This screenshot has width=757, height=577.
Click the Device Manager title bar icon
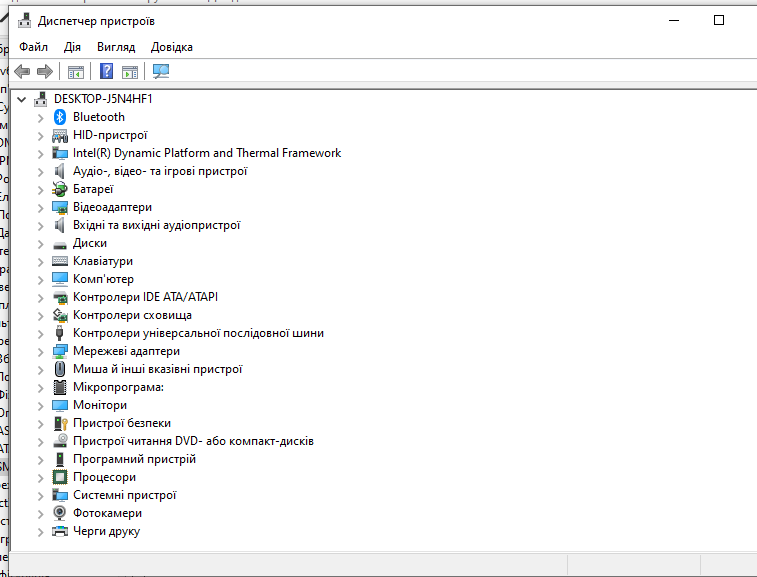tap(25, 21)
